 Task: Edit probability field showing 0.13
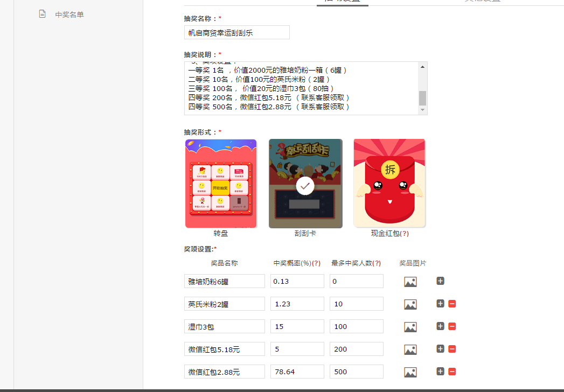[297, 281]
